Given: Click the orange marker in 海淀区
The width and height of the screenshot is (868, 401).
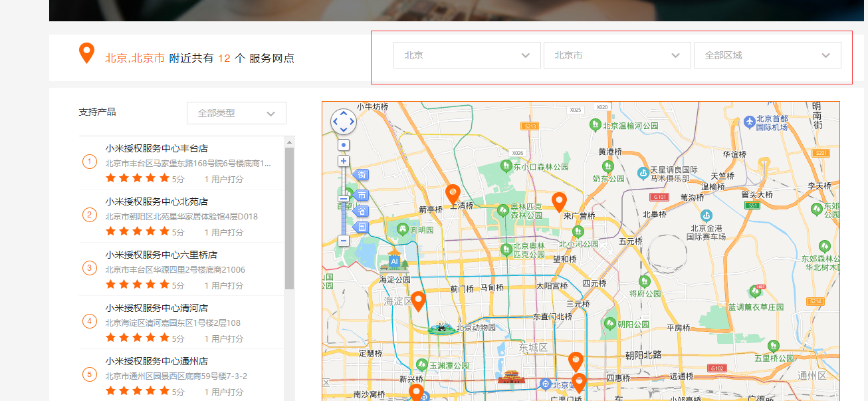Looking at the screenshot, I should tap(418, 301).
